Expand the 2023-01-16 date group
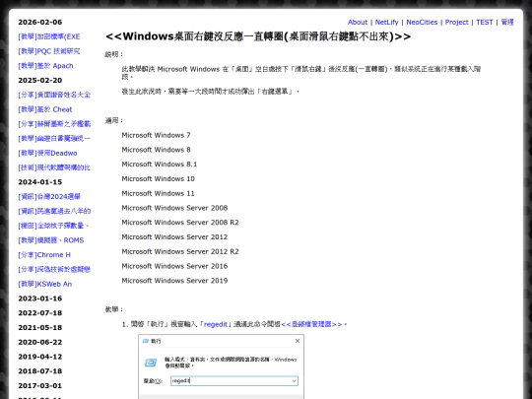532x399 pixels. [40, 299]
